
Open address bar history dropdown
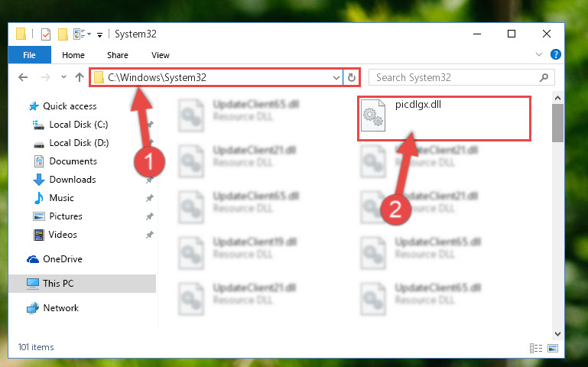tap(336, 77)
